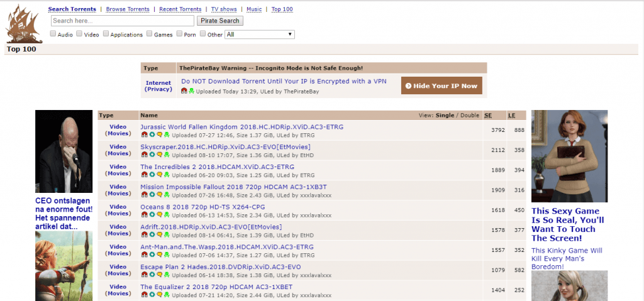Click the Hide Your IP Now button
The width and height of the screenshot is (644, 301).
[441, 86]
